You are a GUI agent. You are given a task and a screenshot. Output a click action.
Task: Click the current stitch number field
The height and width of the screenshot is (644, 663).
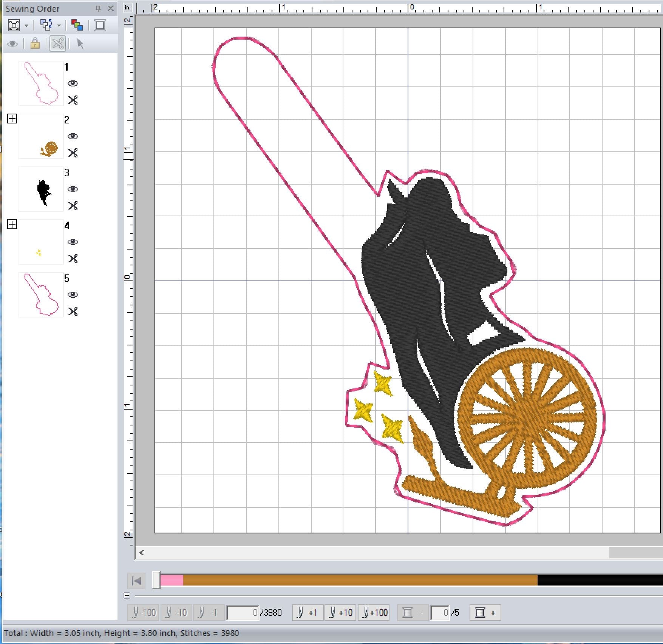[243, 613]
